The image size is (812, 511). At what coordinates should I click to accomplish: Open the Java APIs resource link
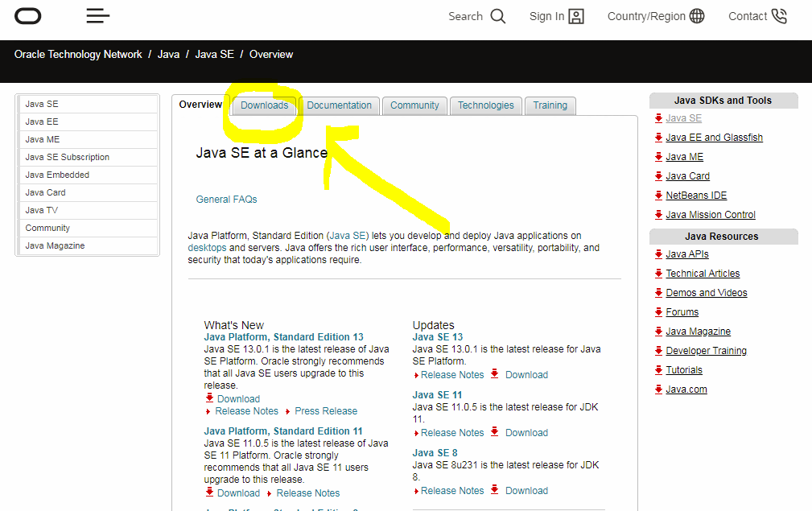tap(687, 254)
